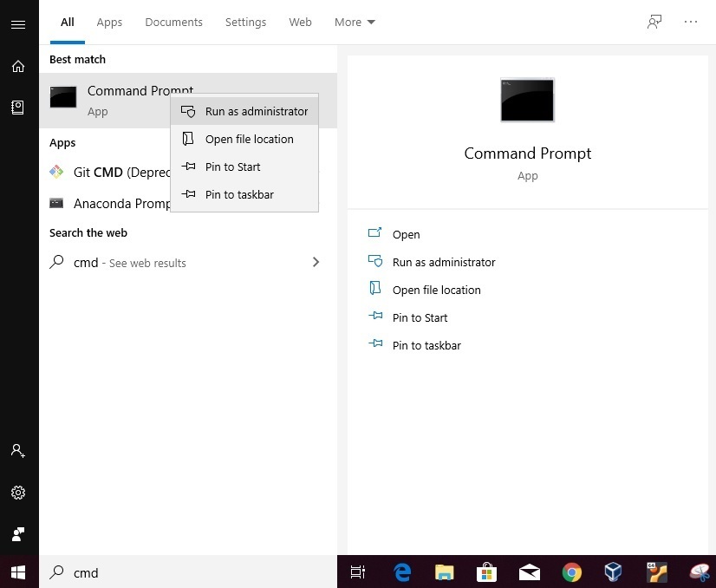The width and height of the screenshot is (716, 588).
Task: Select Run as administrator in the context menu
Action: tap(256, 111)
